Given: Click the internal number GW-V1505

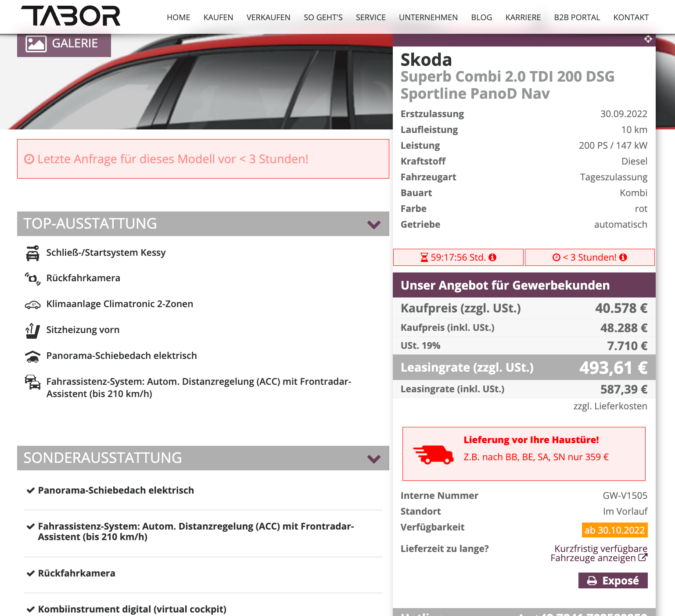Looking at the screenshot, I should pyautogui.click(x=625, y=496).
